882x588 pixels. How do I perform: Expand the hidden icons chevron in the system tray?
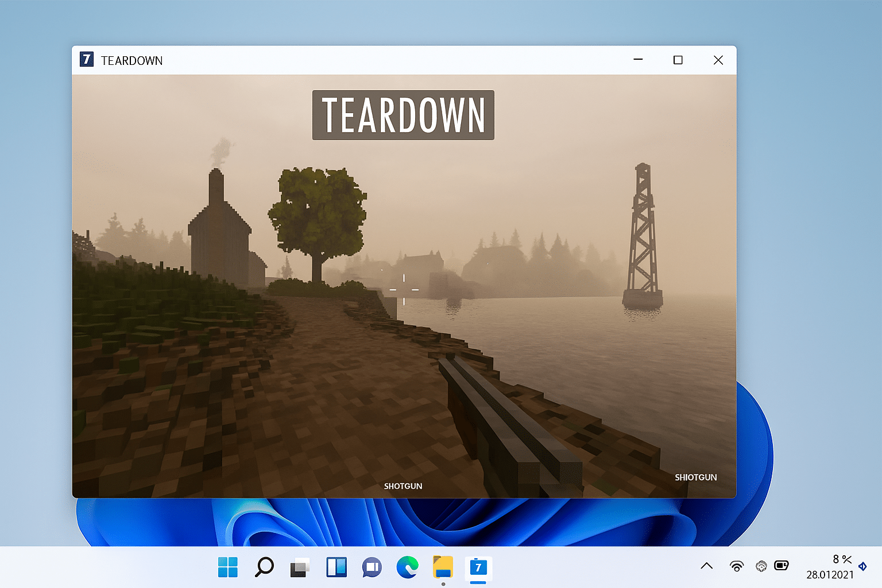[x=707, y=566]
